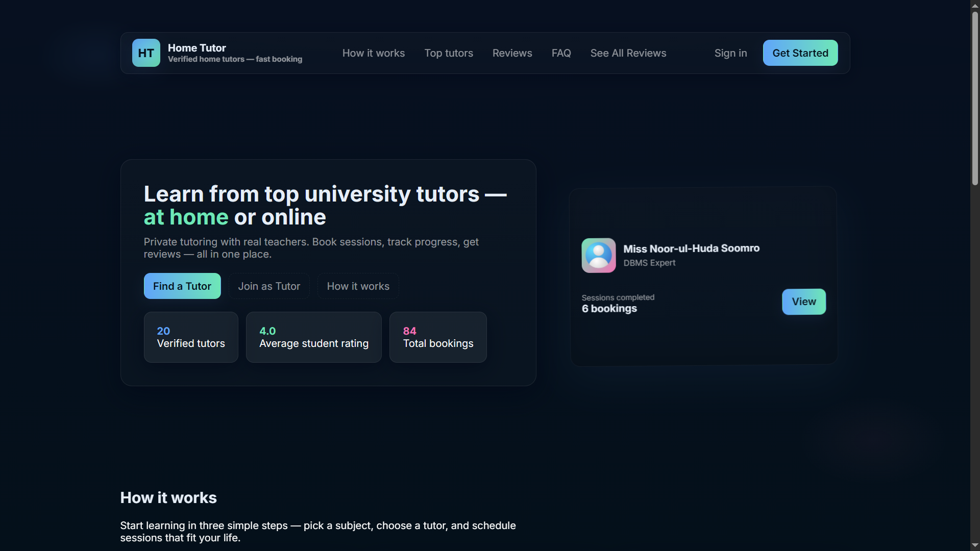Screen dimensions: 980x551
Task: Click See All Reviews link
Action: click(x=628, y=53)
